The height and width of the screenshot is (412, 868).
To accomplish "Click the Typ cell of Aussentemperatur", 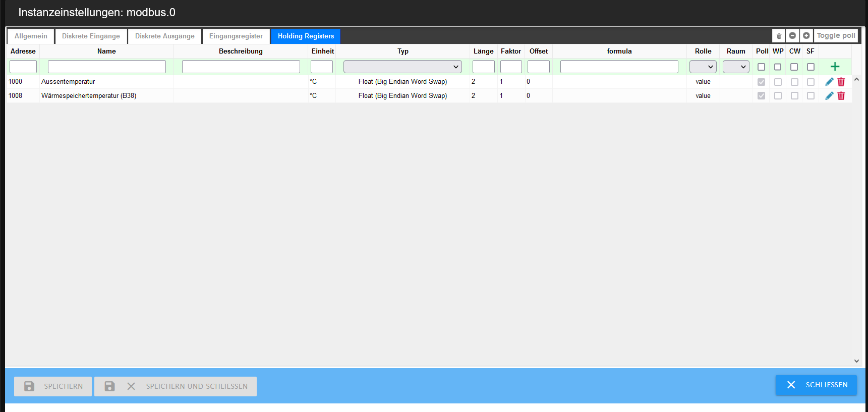I will pos(402,82).
